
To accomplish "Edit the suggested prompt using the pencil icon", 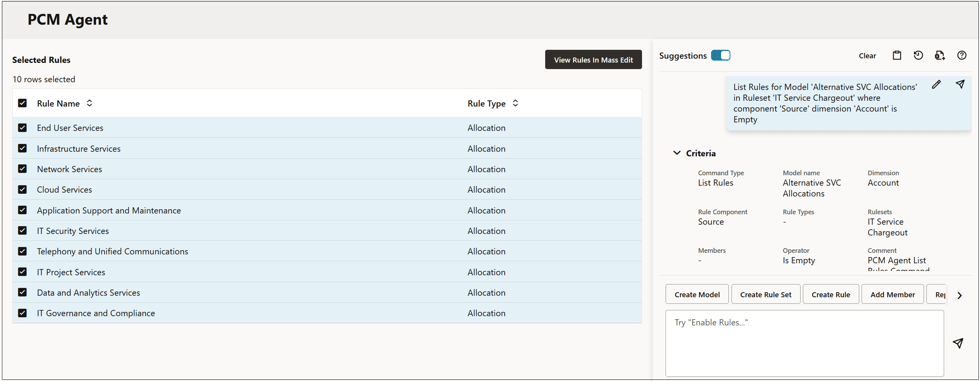I will pos(937,84).
